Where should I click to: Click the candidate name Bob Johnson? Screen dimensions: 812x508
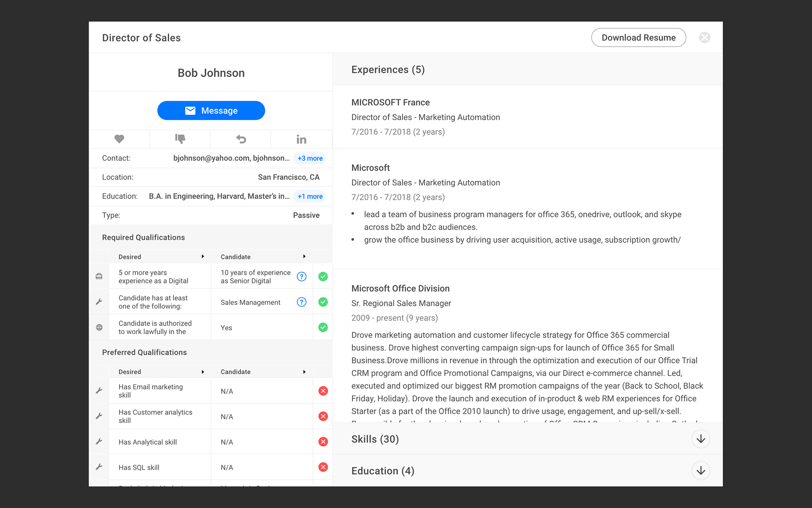tap(211, 73)
